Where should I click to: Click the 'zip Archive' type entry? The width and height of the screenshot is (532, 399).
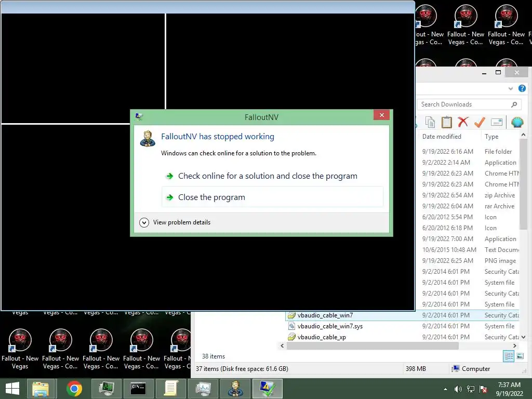click(499, 195)
